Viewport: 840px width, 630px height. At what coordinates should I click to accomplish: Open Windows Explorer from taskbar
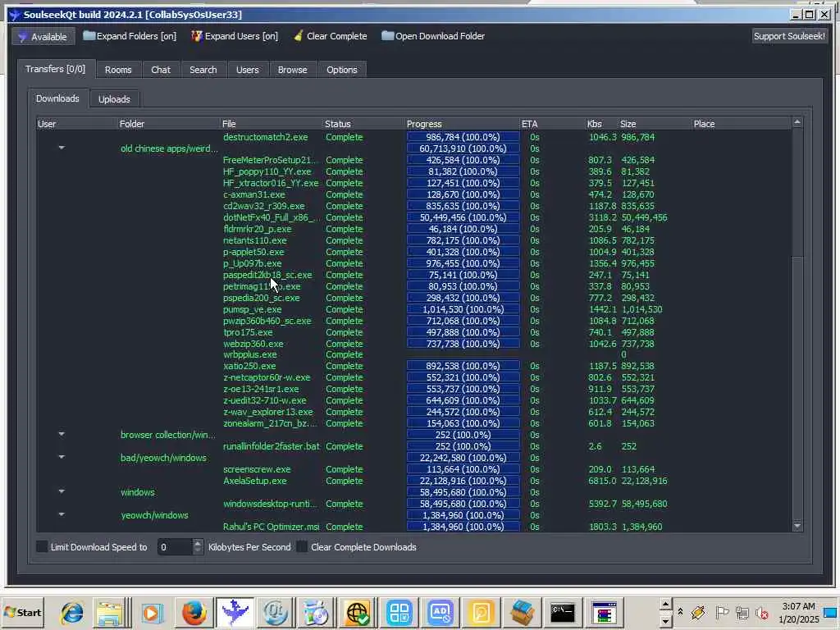pos(111,612)
